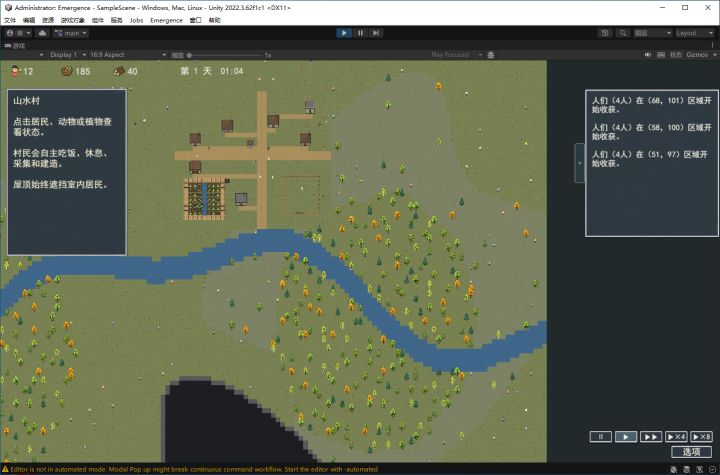Click the village well at crossroads

(x=250, y=143)
